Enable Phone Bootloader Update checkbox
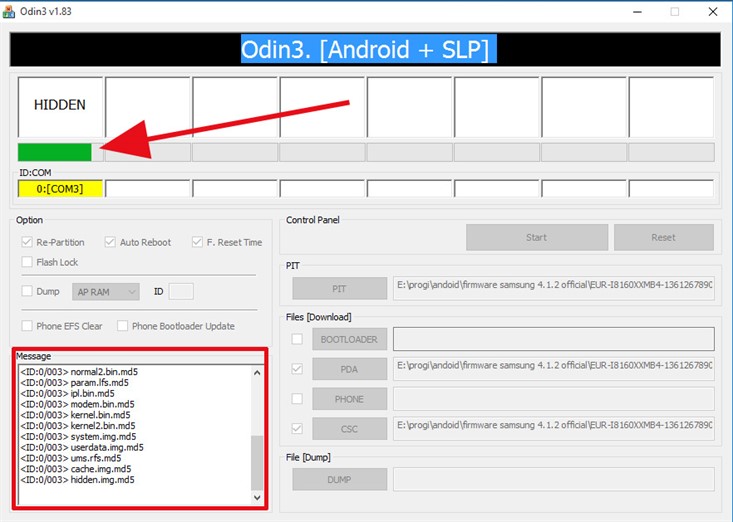 point(122,326)
